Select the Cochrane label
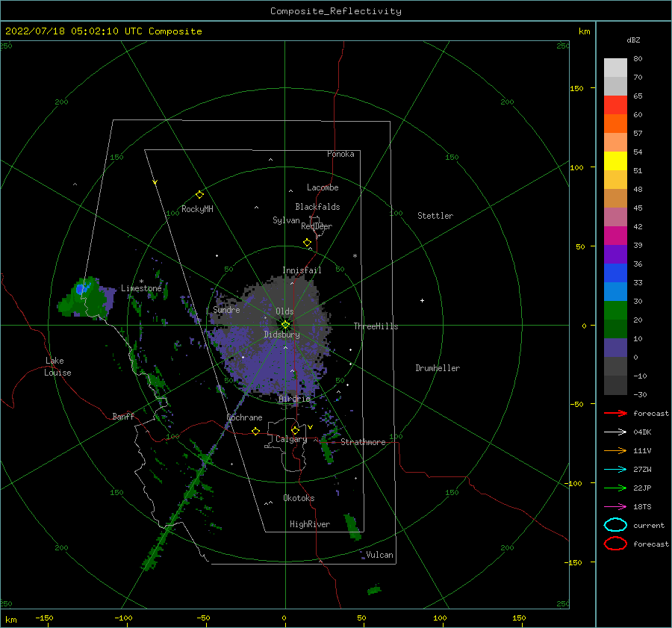Image resolution: width=672 pixels, height=628 pixels. [x=244, y=417]
